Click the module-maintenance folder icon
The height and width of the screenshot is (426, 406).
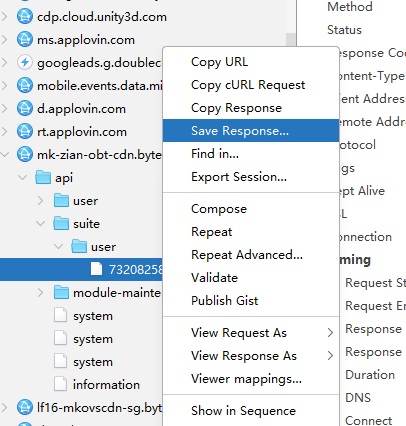tap(61, 293)
